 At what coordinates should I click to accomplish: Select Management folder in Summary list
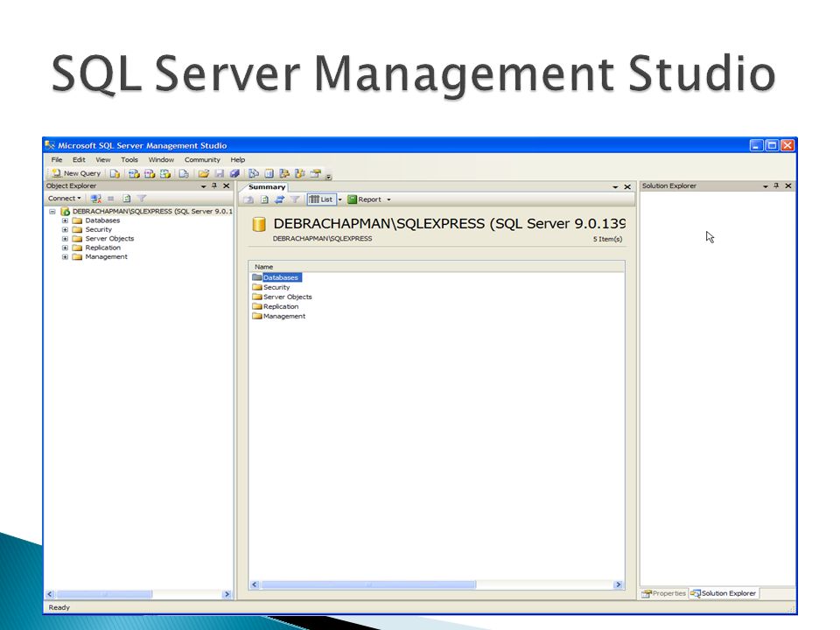point(278,316)
